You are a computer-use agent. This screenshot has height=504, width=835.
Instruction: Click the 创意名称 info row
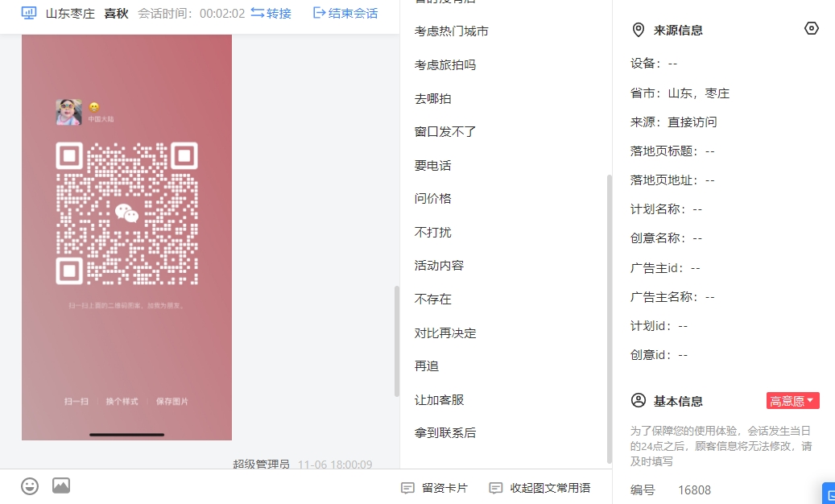pyautogui.click(x=666, y=238)
